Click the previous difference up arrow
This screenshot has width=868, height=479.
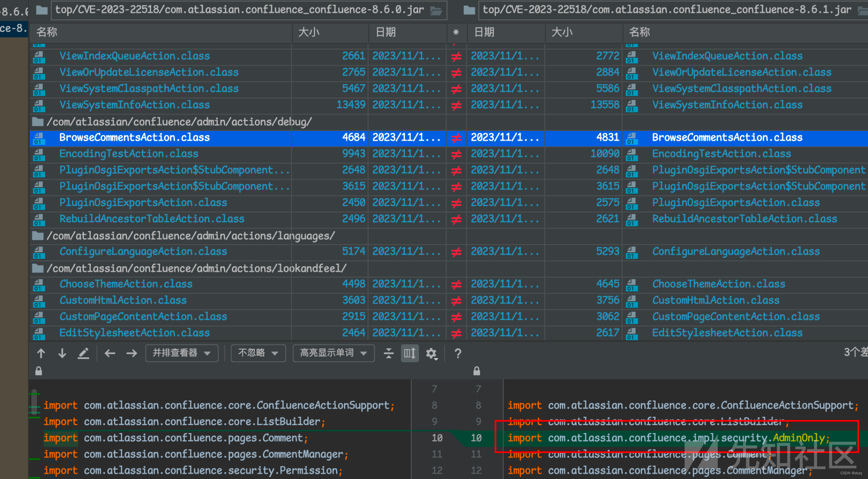click(x=41, y=353)
